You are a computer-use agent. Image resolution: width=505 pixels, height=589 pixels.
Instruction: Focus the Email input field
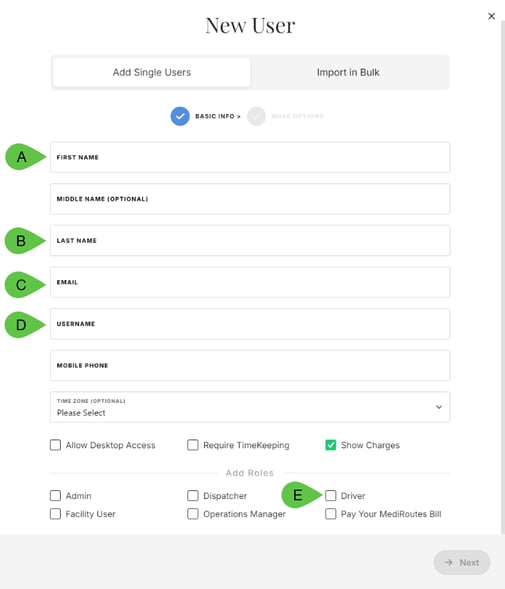click(250, 282)
